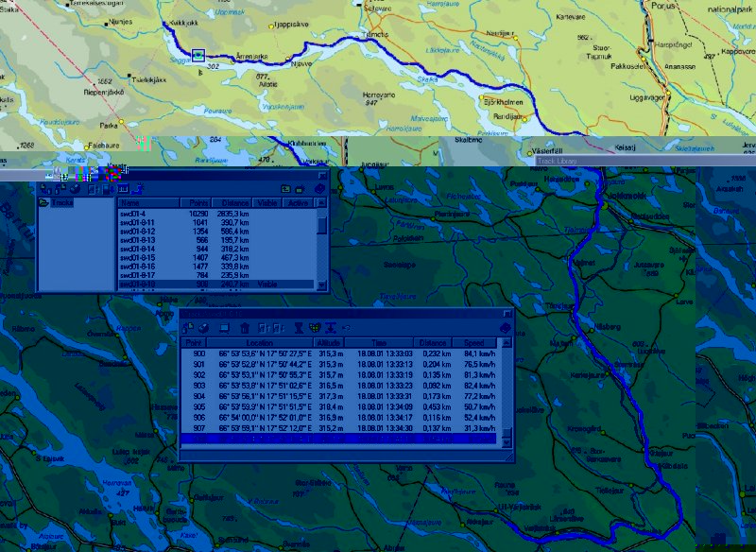Click the trash delete icon in points window
Image resolution: width=756 pixels, height=552 pixels.
pos(245,328)
